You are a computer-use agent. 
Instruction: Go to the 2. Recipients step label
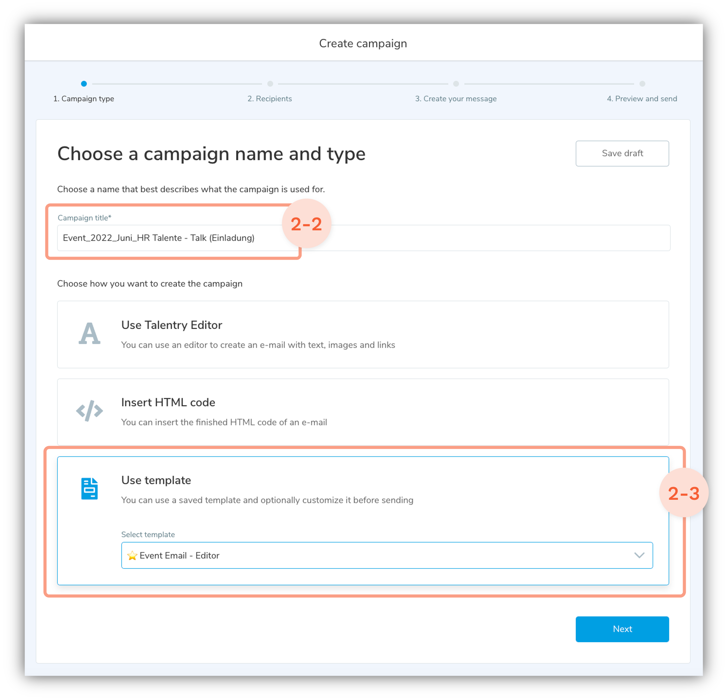click(x=270, y=99)
